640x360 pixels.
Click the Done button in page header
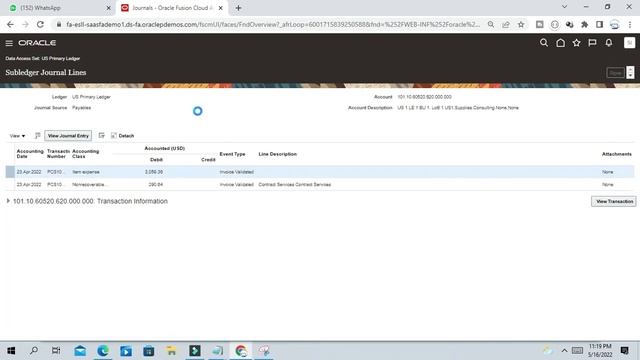point(616,73)
